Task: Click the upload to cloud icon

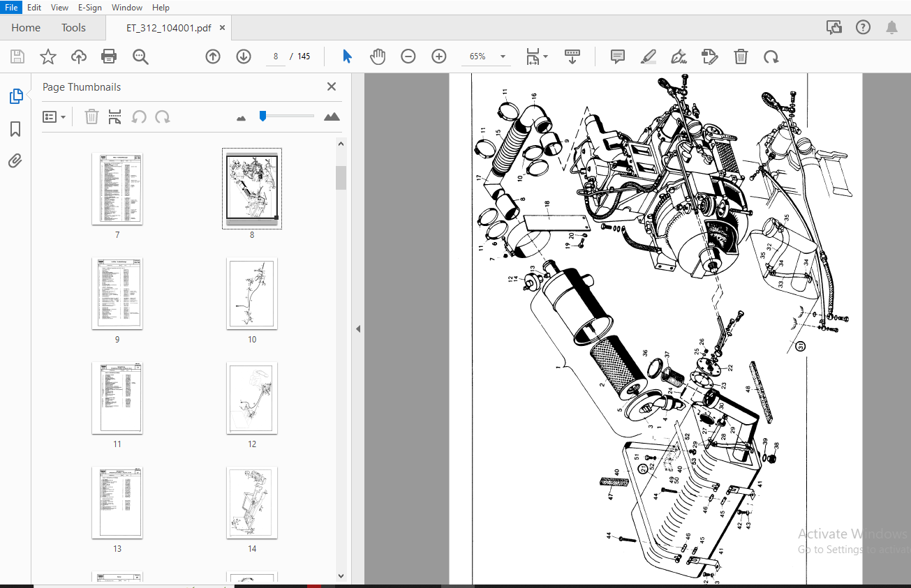Action: tap(79, 56)
